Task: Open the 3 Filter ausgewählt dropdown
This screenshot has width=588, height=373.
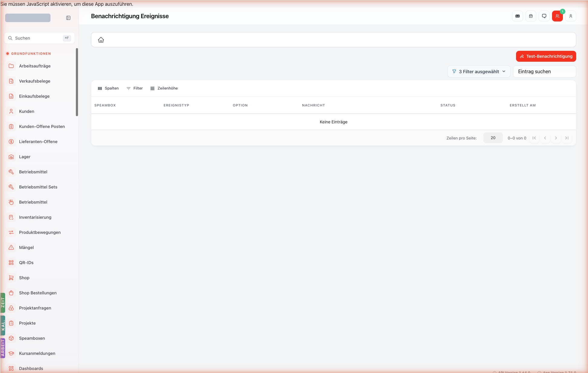Action: [x=479, y=71]
